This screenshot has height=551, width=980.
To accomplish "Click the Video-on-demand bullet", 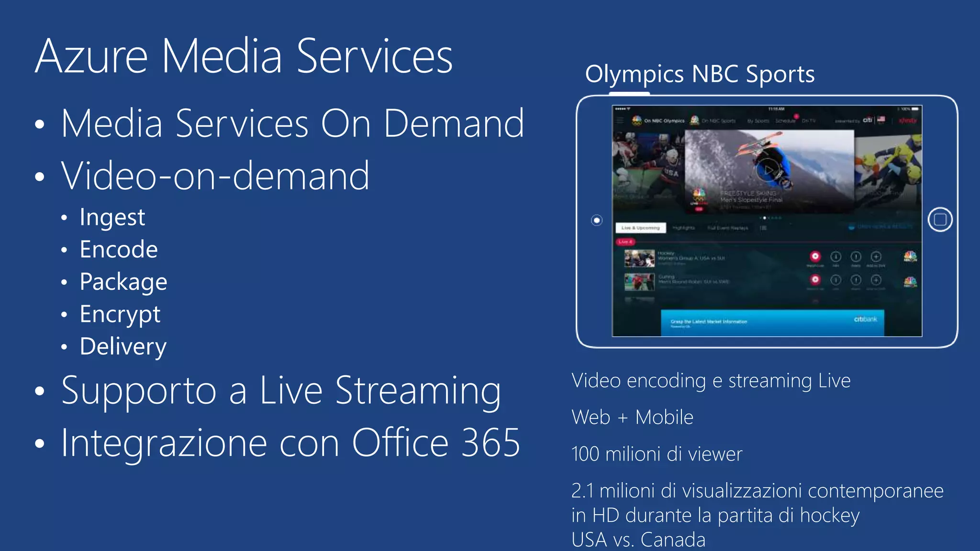I will (x=215, y=176).
